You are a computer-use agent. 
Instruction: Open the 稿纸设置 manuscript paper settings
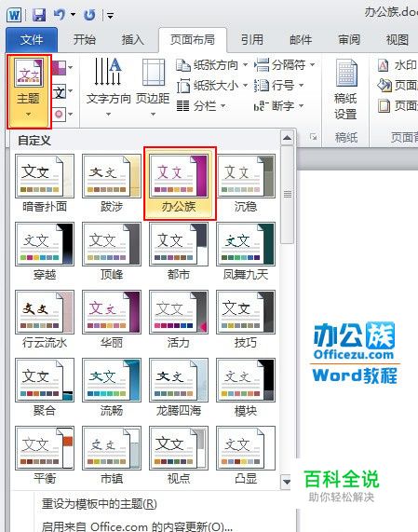(345, 89)
